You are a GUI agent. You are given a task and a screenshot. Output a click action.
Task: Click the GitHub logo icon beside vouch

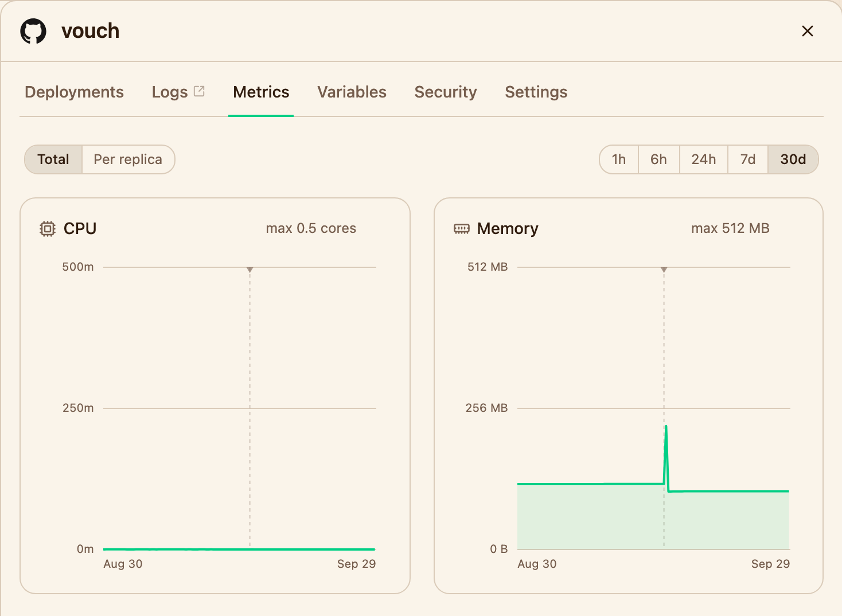(33, 31)
